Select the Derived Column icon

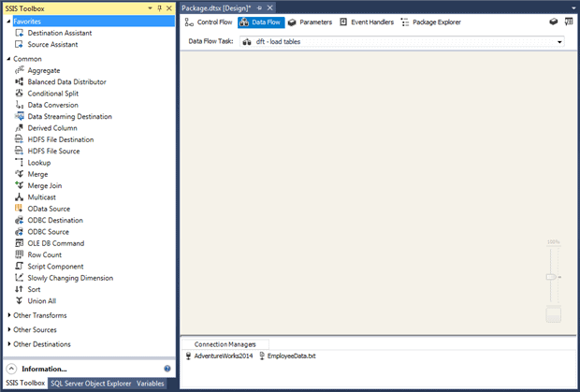pos(19,128)
